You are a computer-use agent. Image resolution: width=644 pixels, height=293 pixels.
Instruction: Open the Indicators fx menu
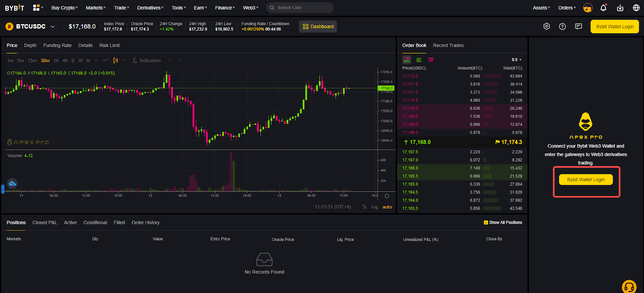[147, 60]
